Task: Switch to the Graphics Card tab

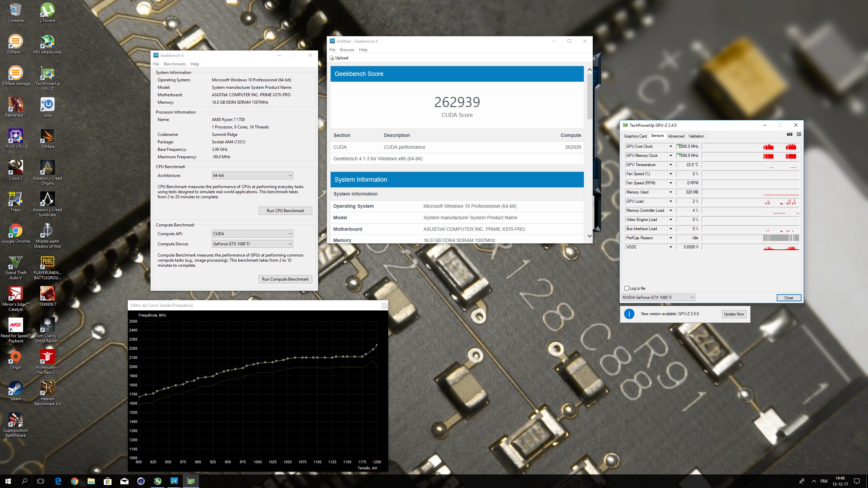Action: (x=635, y=136)
